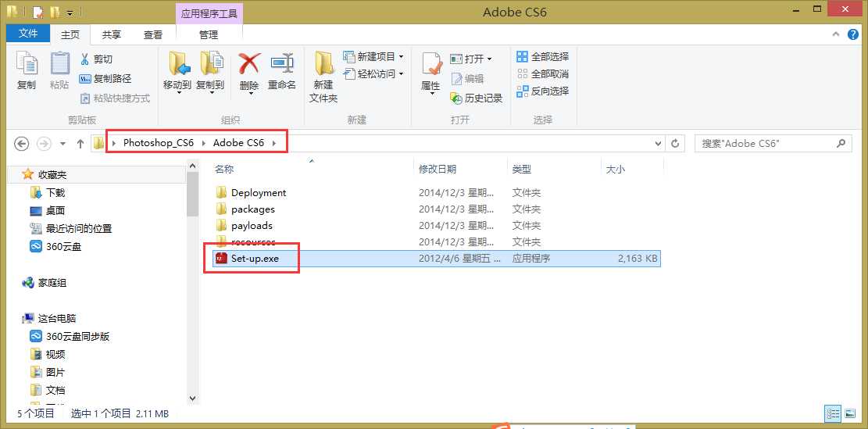Click Photoshop_CS6 in the address path
Screen dimensions: 868x429
[159, 143]
